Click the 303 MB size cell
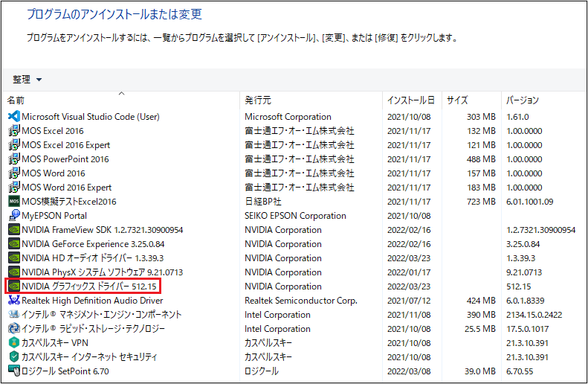Image resolution: width=588 pixels, height=384 pixels. click(481, 116)
